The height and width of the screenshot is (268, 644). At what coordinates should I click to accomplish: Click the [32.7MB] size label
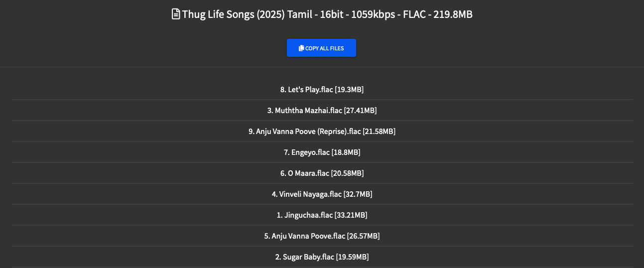(x=358, y=194)
